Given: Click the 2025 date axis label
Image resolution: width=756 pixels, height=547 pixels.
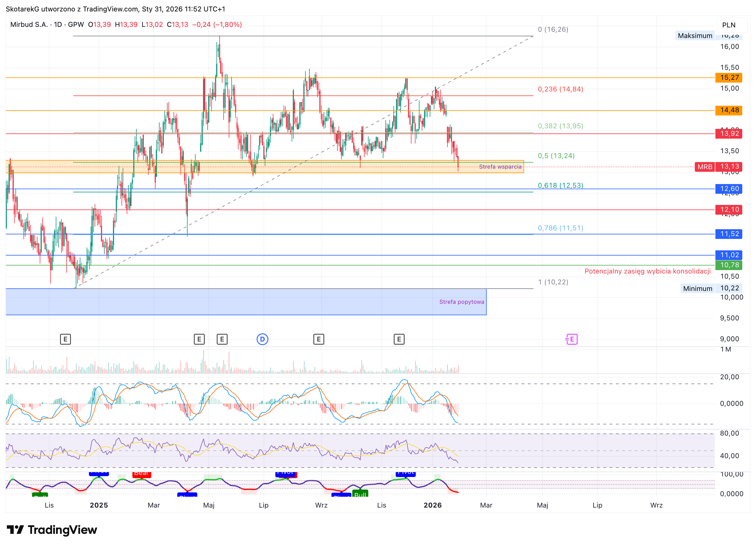Looking at the screenshot, I should (99, 505).
